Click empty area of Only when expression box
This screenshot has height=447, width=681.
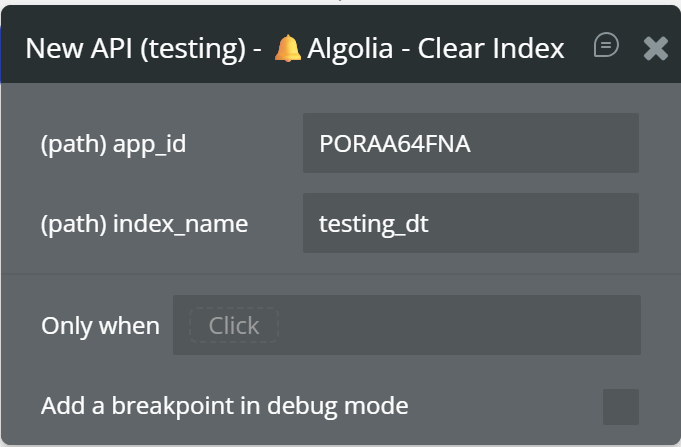click(x=460, y=325)
